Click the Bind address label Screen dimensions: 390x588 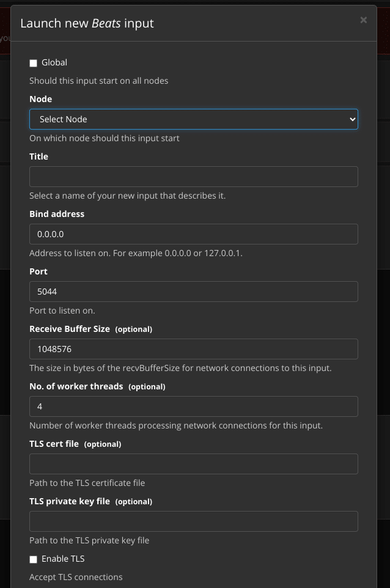pyautogui.click(x=57, y=214)
